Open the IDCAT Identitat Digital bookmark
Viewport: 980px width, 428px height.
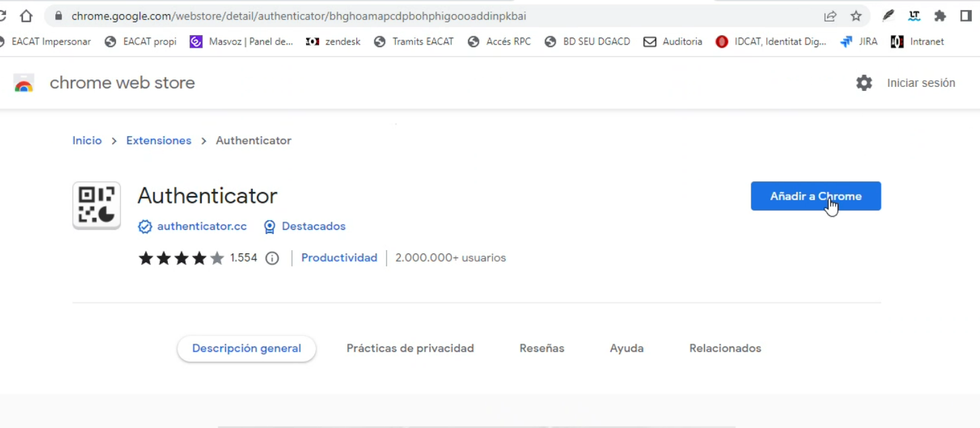(x=771, y=42)
